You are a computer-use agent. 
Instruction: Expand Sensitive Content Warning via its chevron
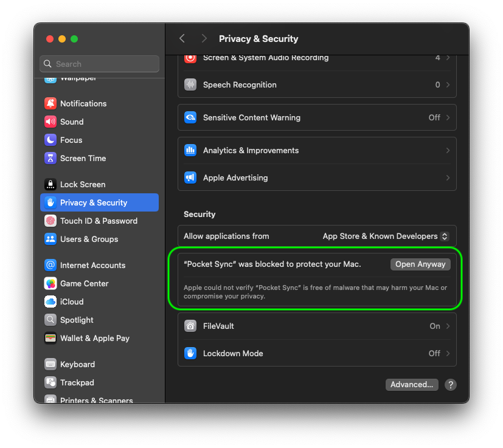point(448,118)
